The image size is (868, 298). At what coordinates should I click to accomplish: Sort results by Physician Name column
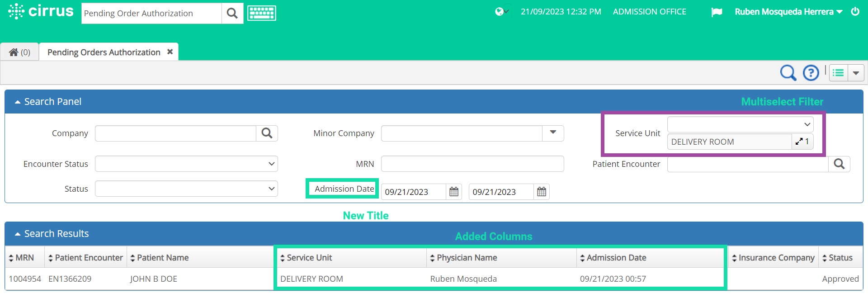(x=467, y=258)
